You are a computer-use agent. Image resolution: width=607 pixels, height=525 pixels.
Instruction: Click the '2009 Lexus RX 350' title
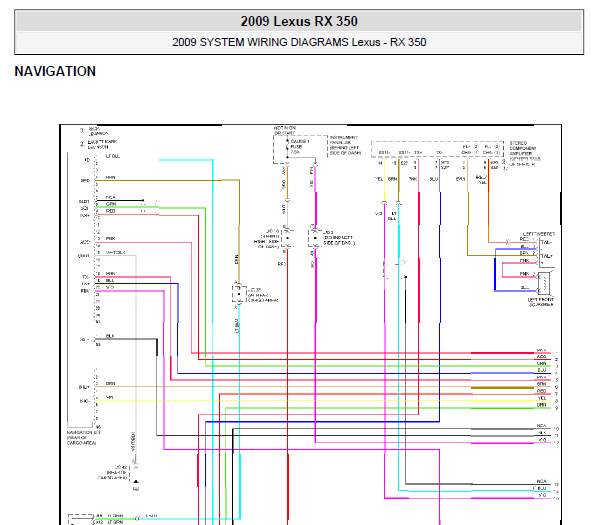pyautogui.click(x=299, y=21)
